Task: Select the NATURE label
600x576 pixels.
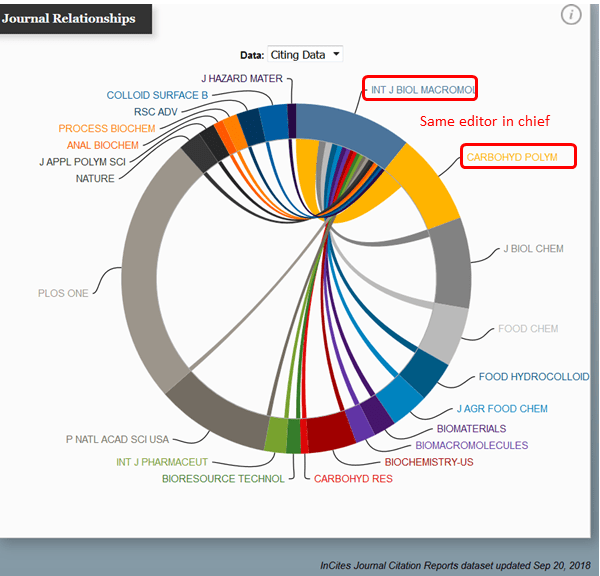Action: (x=95, y=179)
